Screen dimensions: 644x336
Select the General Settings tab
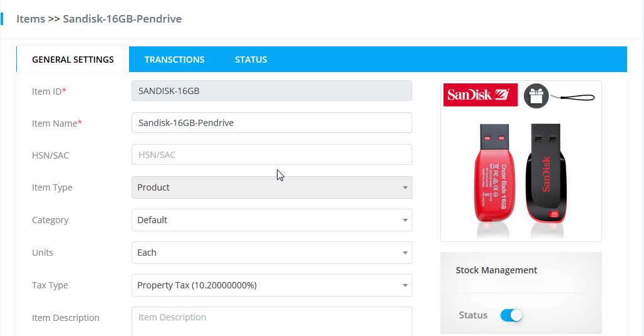(x=73, y=60)
